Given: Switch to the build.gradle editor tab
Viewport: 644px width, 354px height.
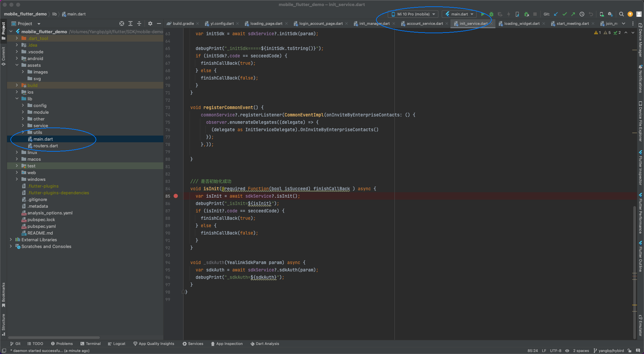Looking at the screenshot, I should pos(183,23).
